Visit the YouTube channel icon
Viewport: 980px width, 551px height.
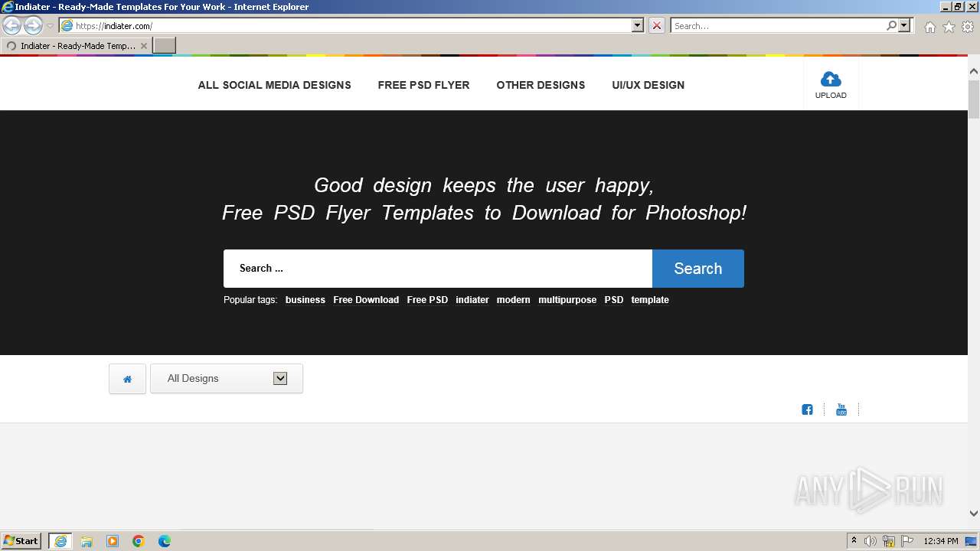coord(841,409)
